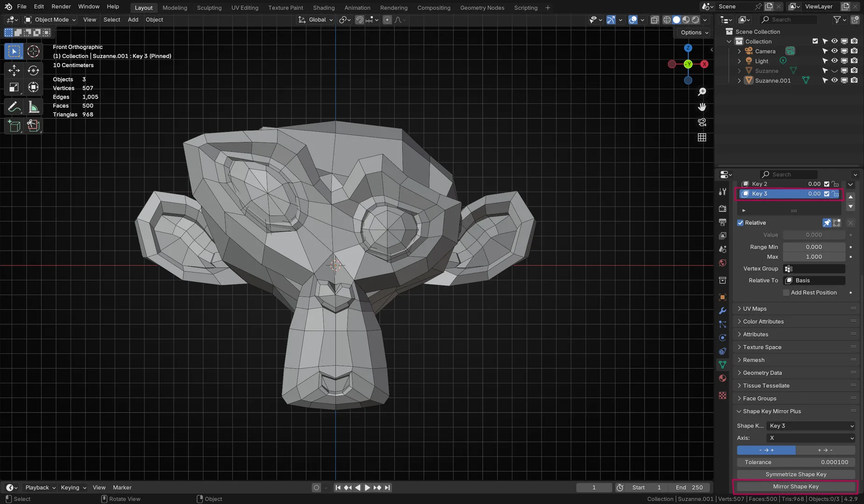Open the Modifiers wrench properties tab
Viewport: 864px width, 504px height.
coord(723,311)
